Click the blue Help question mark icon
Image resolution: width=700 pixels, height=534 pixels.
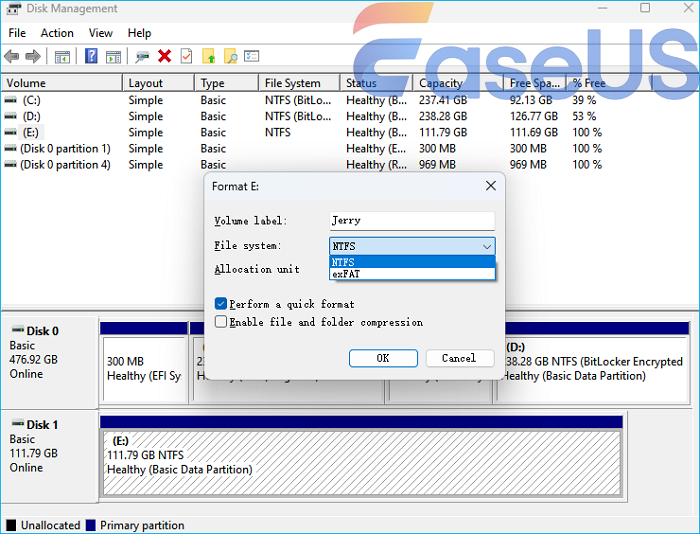pyautogui.click(x=91, y=57)
